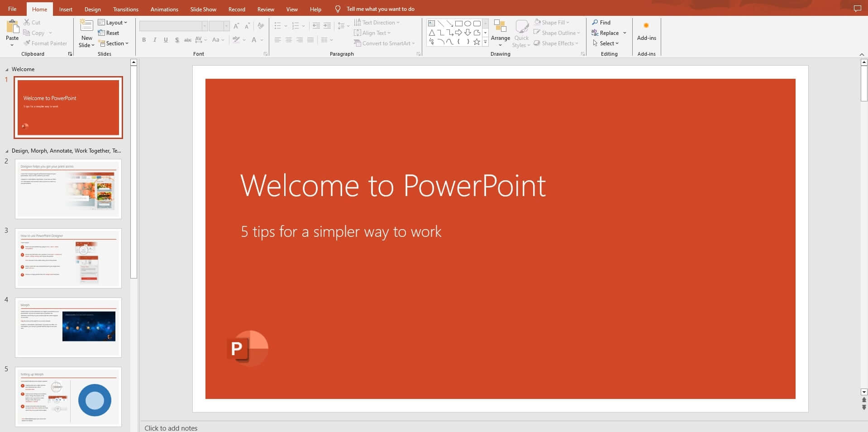Open the font size combo box
The width and height of the screenshot is (868, 432).
point(219,26)
